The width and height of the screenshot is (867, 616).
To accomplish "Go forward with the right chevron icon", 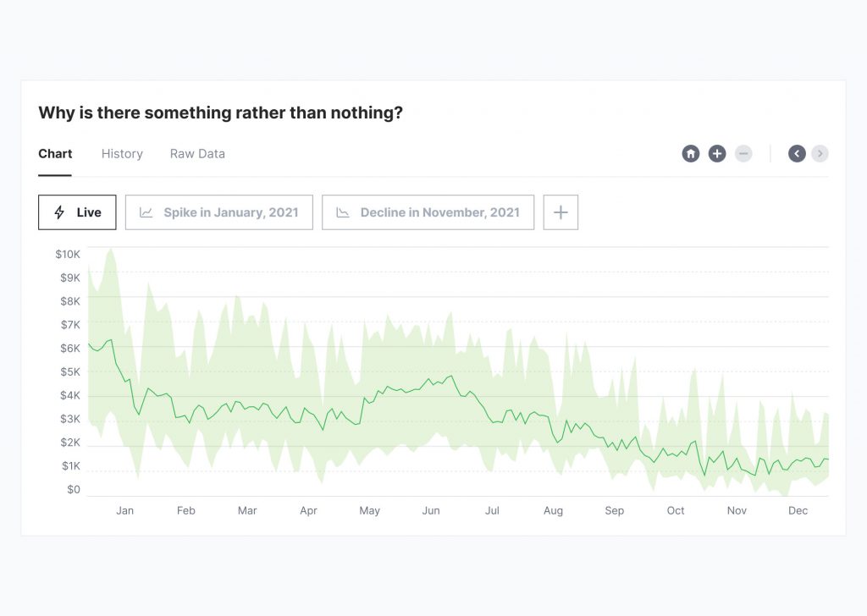I will tap(820, 154).
